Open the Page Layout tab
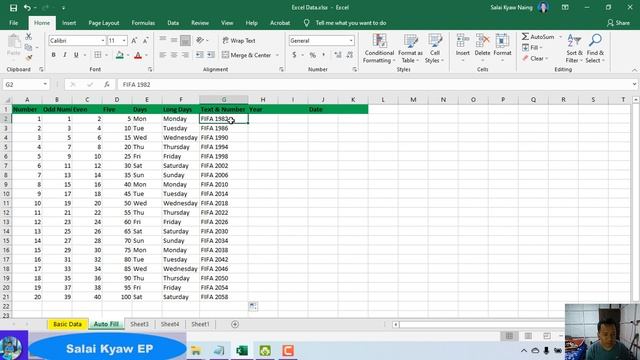Image resolution: width=640 pixels, height=360 pixels. click(104, 23)
